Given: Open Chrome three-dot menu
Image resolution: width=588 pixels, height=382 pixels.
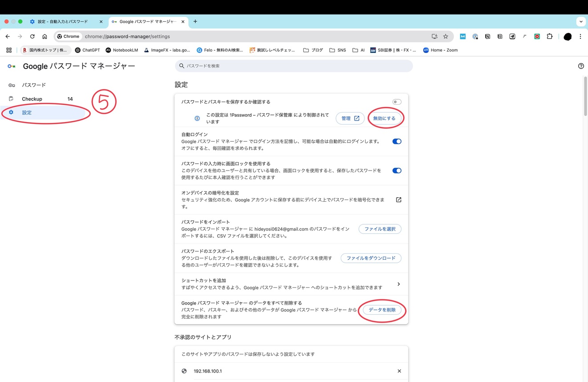Looking at the screenshot, I should click(580, 37).
